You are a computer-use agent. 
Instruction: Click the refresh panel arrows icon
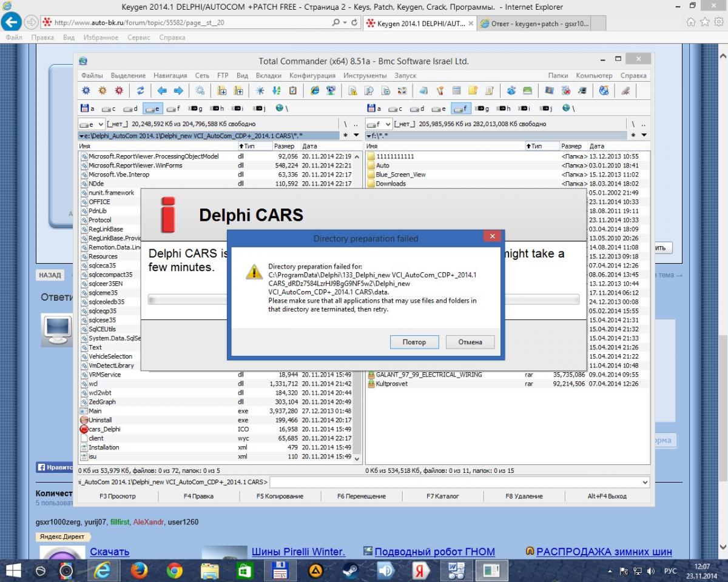pyautogui.click(x=140, y=90)
